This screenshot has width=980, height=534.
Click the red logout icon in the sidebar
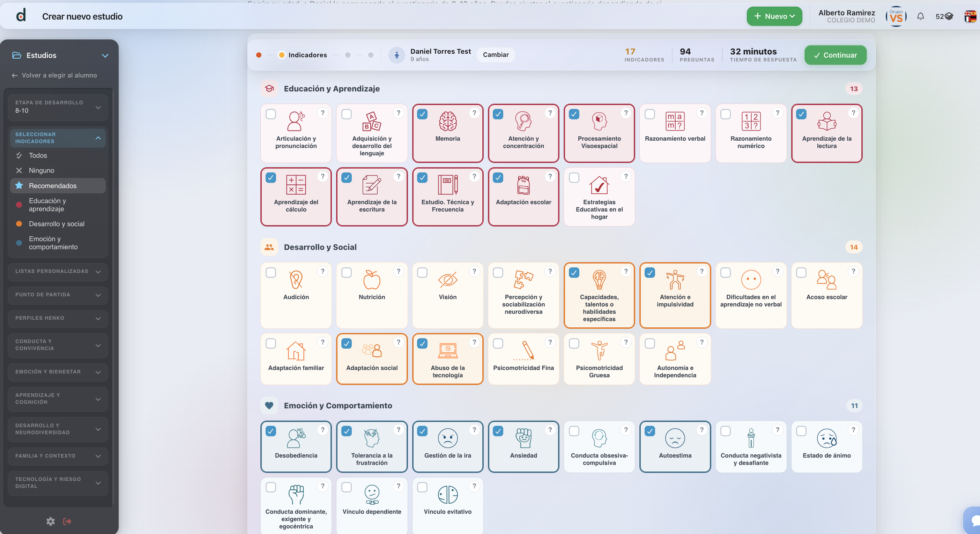coord(67,521)
